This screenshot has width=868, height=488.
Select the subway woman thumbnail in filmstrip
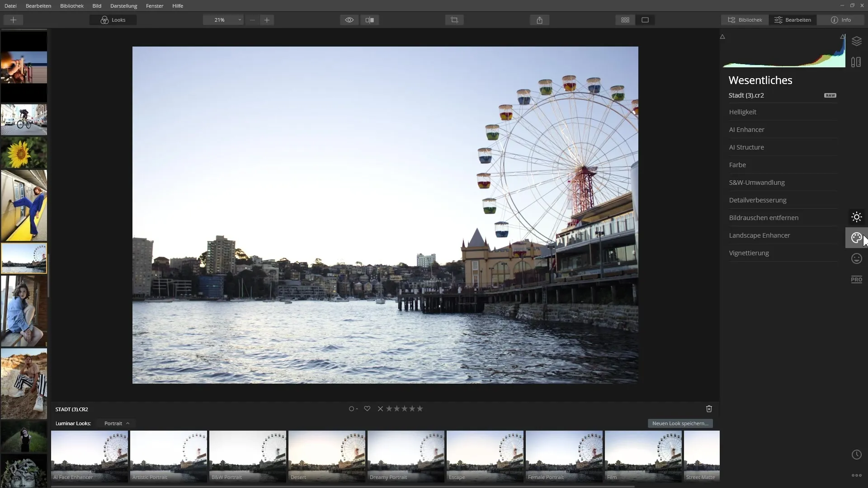tap(24, 206)
